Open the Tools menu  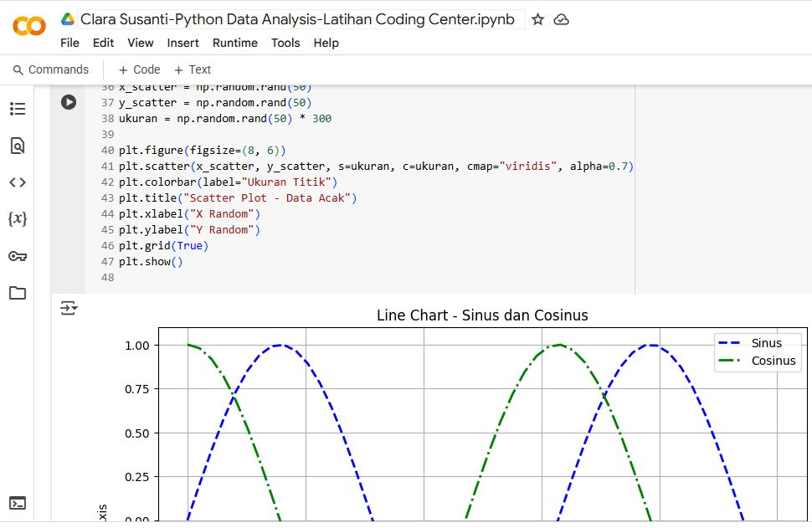point(285,43)
